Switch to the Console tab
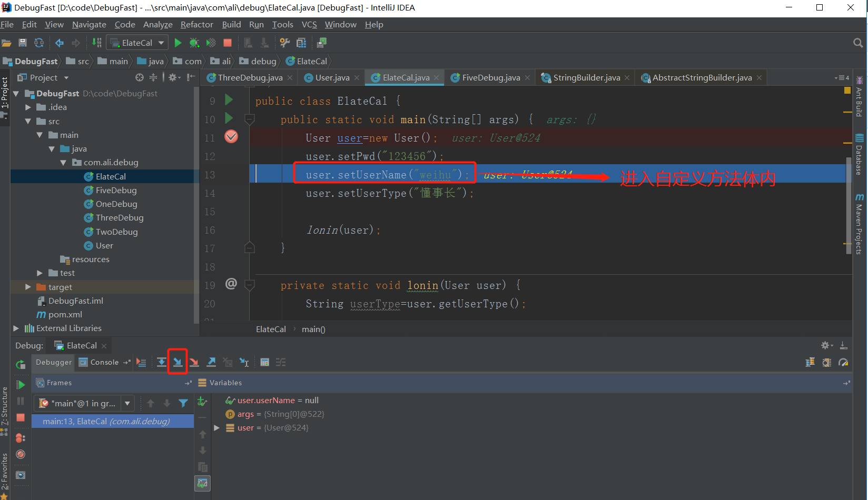Image resolution: width=868 pixels, height=500 pixels. (104, 362)
